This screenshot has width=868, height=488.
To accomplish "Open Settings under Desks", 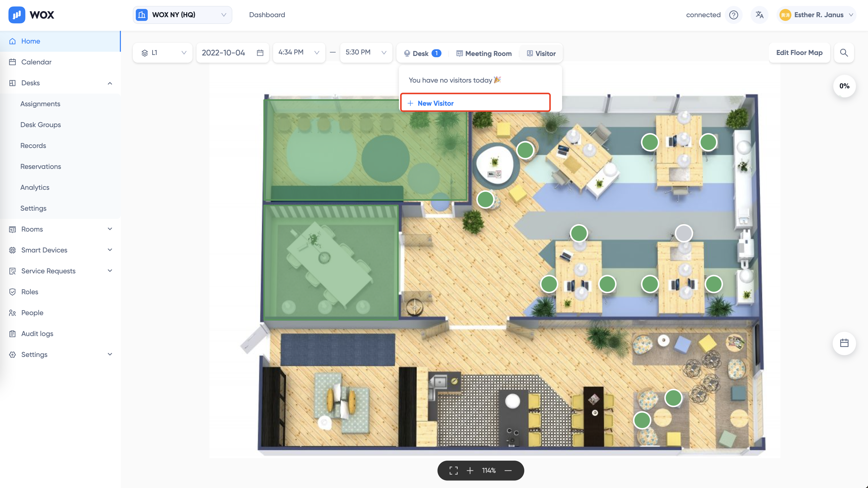I will 33,208.
